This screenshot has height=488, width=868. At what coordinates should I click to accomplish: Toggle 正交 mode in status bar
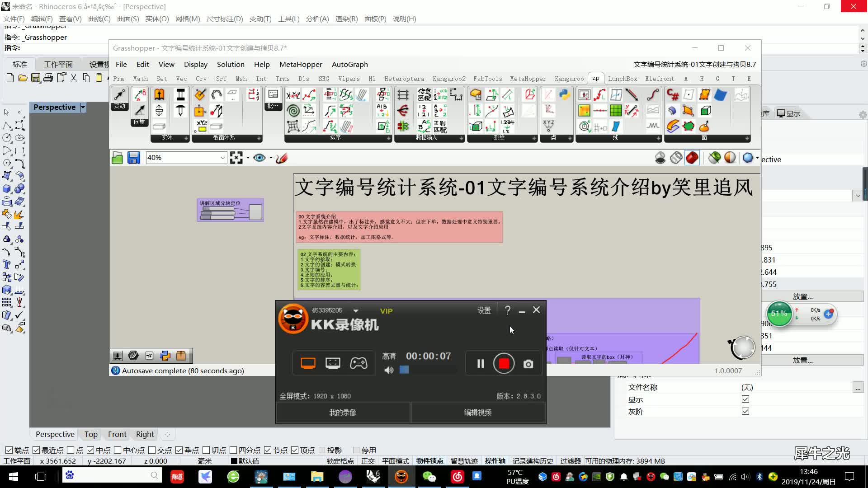tap(368, 461)
